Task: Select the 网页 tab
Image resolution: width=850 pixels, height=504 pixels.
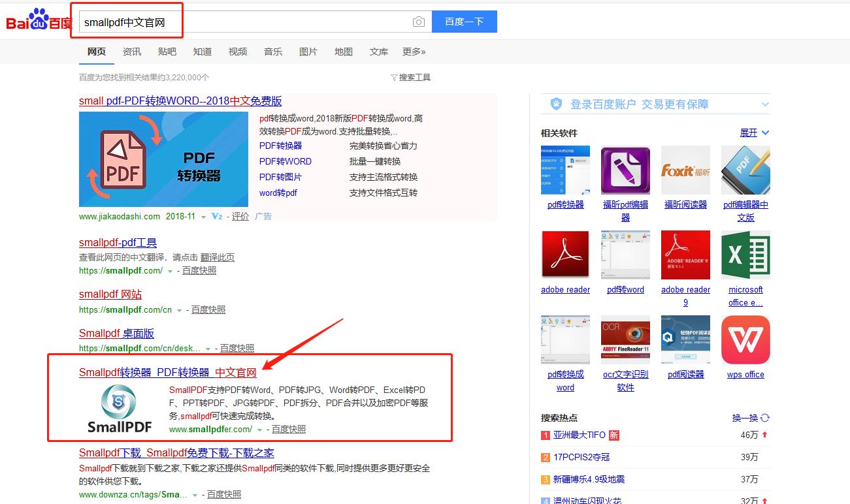Action: tap(97, 52)
